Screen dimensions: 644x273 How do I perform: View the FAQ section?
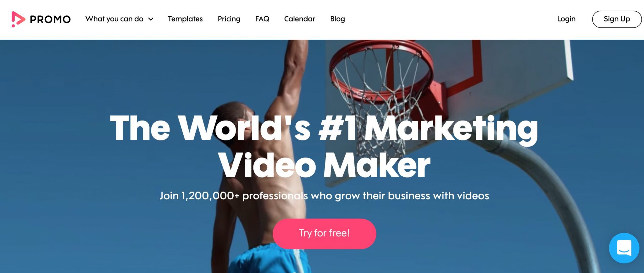point(262,19)
